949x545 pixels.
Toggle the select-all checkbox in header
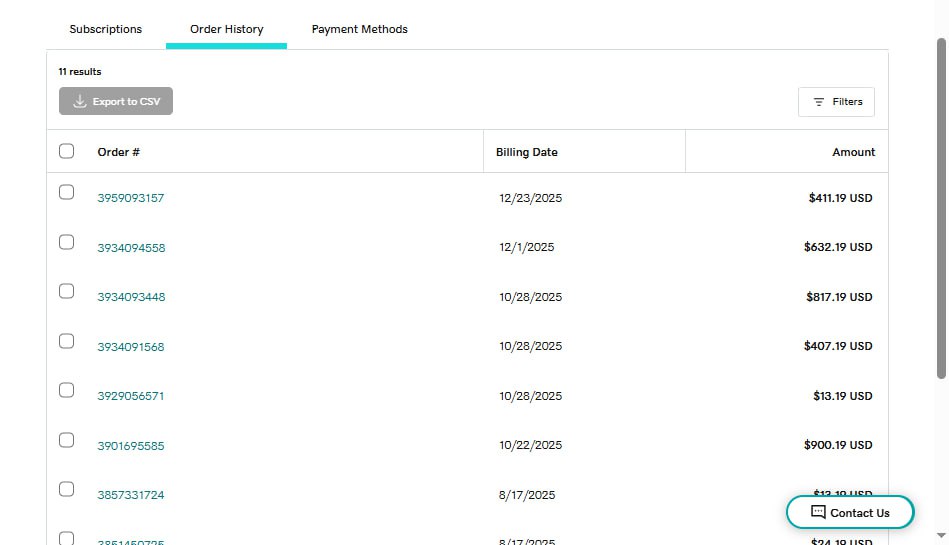tap(67, 151)
